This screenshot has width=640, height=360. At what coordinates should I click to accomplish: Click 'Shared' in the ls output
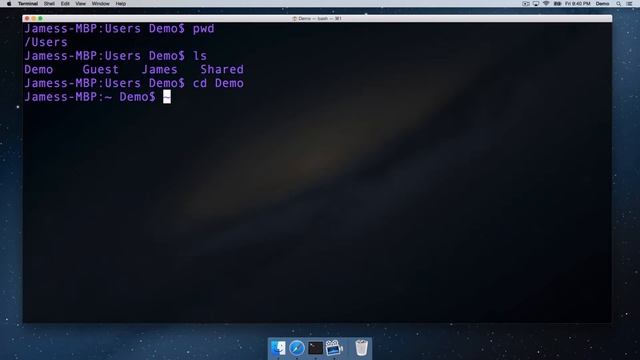click(222, 69)
